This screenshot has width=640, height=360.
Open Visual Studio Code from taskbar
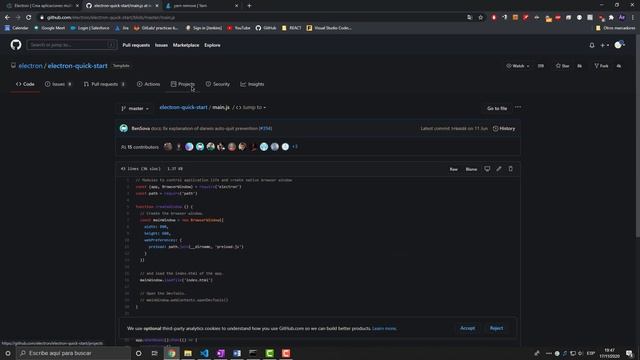204,353
